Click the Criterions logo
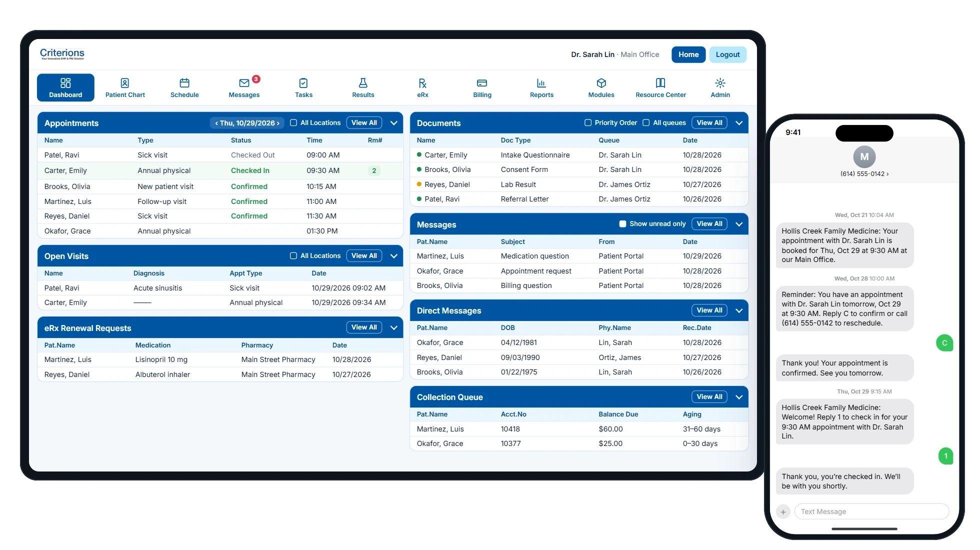980x550 pixels. (62, 54)
